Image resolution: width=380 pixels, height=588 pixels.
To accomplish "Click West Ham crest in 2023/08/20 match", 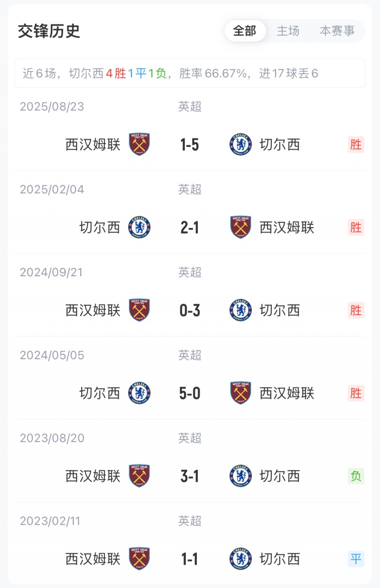I will [139, 476].
